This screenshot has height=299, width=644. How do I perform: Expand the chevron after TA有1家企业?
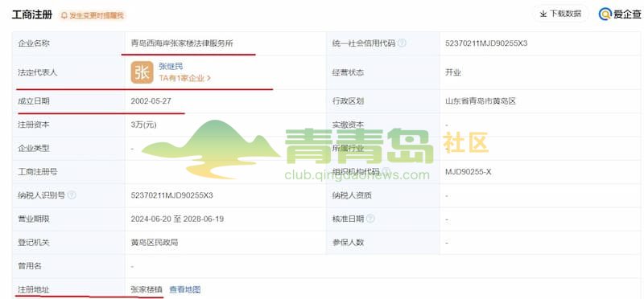click(x=208, y=78)
